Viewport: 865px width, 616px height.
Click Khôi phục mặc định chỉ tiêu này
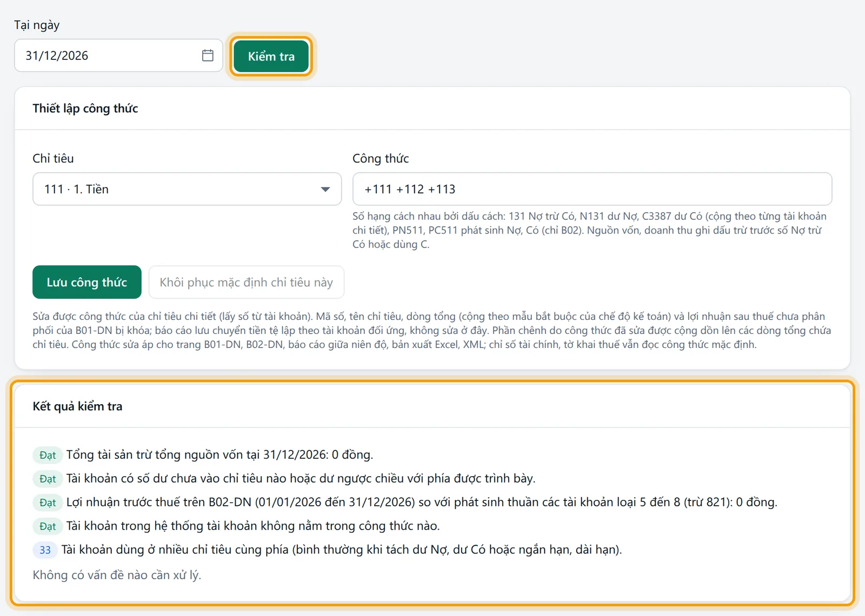(247, 282)
